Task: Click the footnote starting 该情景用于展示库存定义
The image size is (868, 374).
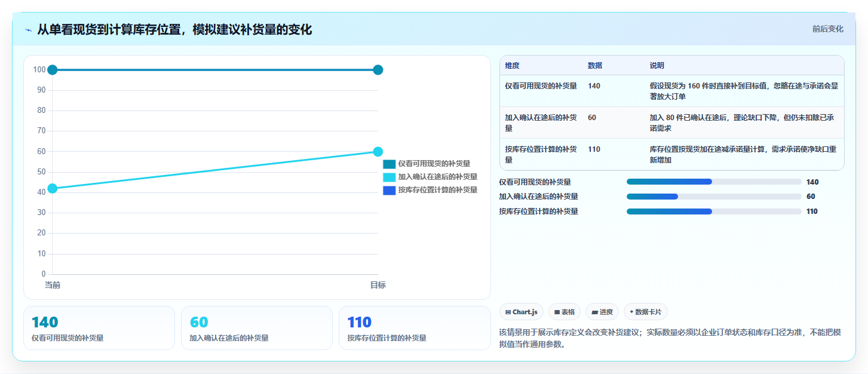Action: point(671,338)
